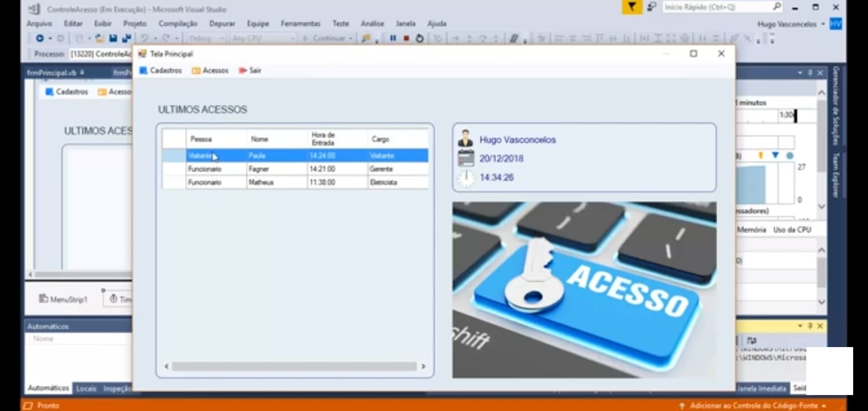Open the Team Explorer side tab
The height and width of the screenshot is (411, 868).
[x=835, y=175]
